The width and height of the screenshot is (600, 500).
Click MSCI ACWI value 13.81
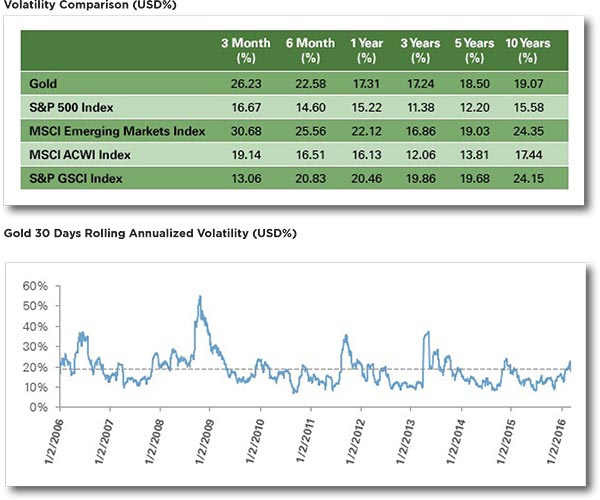click(474, 155)
